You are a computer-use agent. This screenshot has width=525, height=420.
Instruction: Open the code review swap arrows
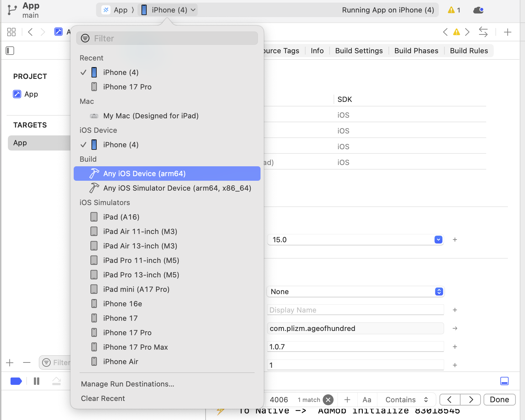483,32
